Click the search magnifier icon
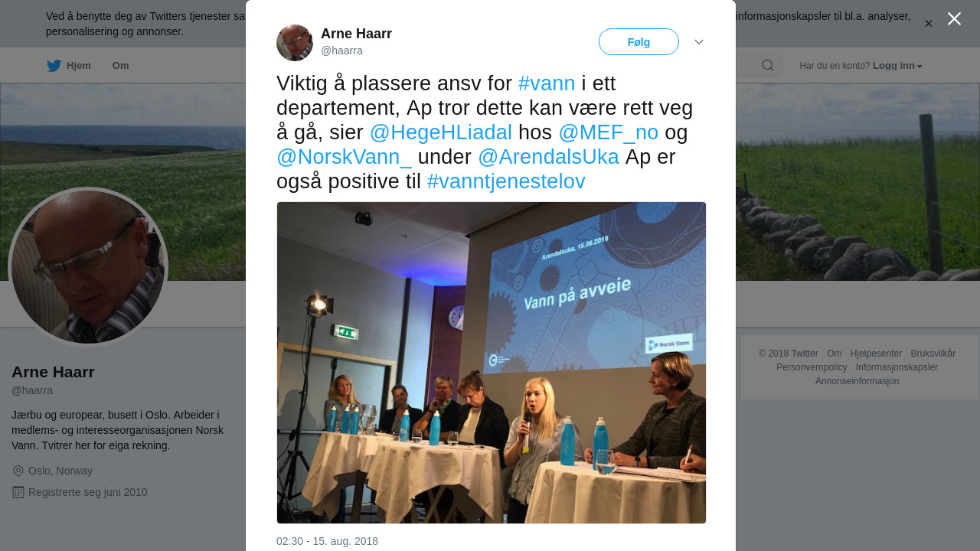The image size is (980, 551). pos(767,65)
